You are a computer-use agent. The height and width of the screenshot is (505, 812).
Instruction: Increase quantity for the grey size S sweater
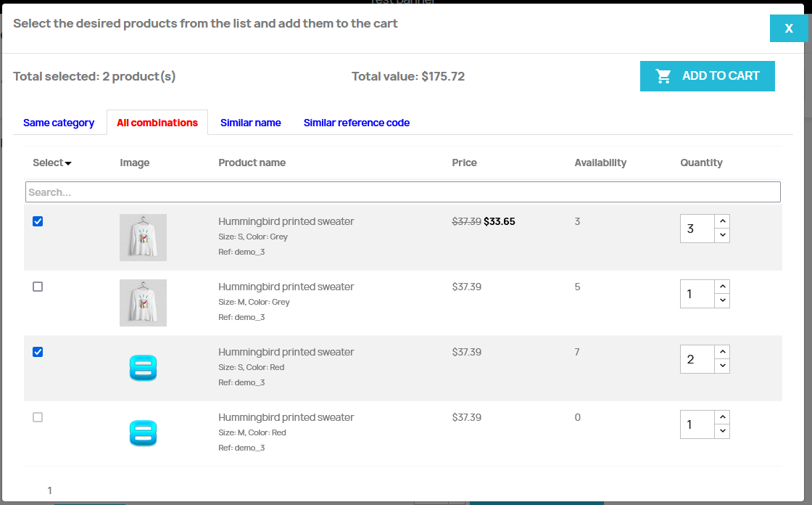coord(722,221)
